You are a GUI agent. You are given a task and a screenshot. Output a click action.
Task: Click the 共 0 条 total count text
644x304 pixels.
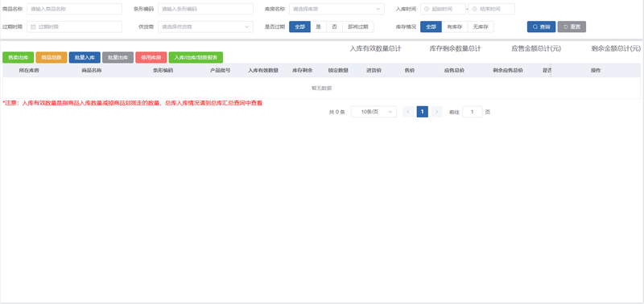[336, 112]
